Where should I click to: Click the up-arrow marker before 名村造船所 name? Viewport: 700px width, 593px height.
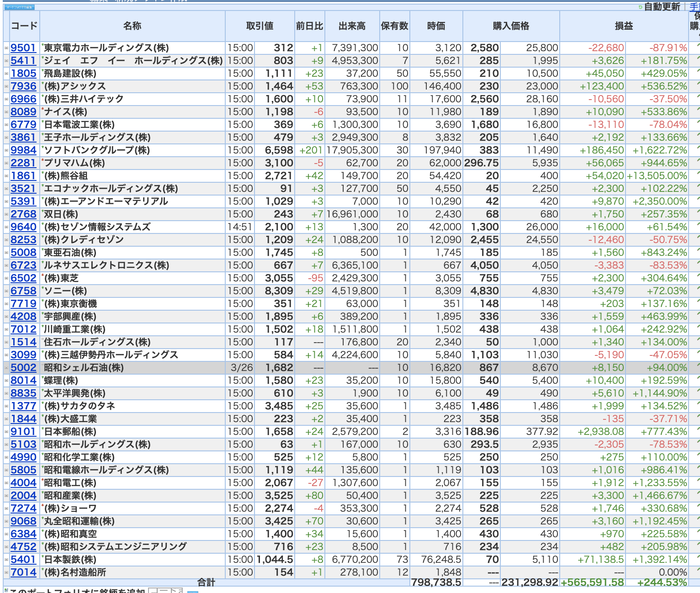42,569
